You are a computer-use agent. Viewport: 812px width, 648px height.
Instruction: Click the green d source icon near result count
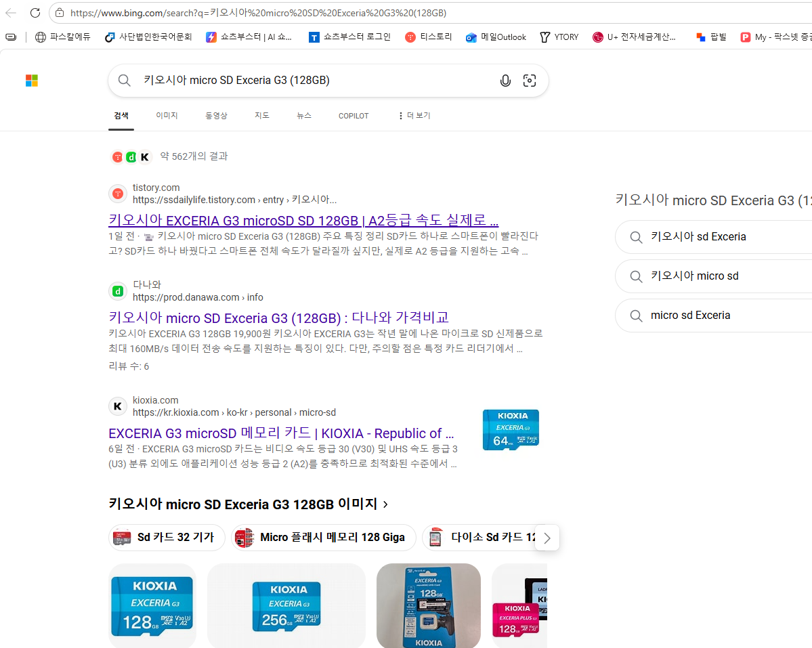pyautogui.click(x=131, y=157)
